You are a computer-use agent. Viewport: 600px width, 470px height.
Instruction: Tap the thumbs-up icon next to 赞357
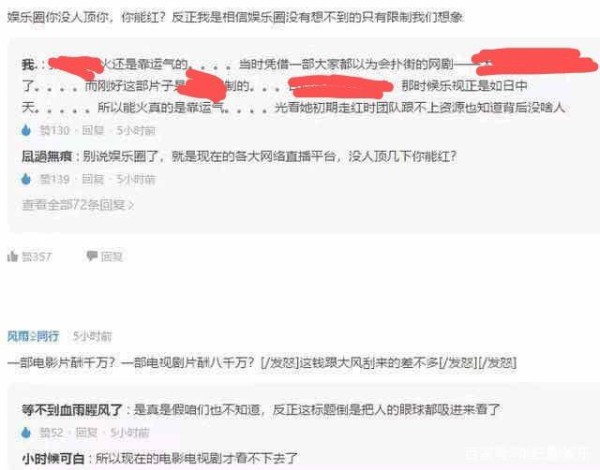point(13,256)
